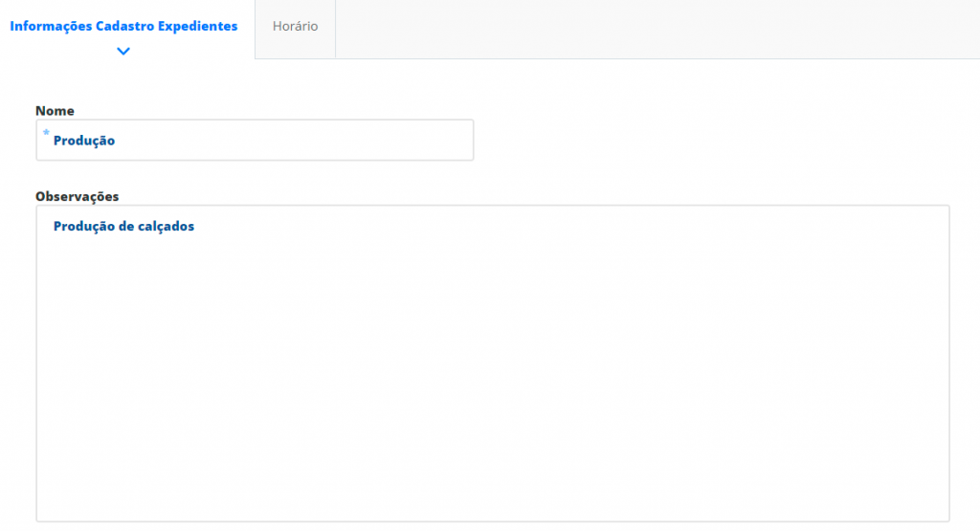Focus the Observações text area
980x531 pixels.
(493, 363)
